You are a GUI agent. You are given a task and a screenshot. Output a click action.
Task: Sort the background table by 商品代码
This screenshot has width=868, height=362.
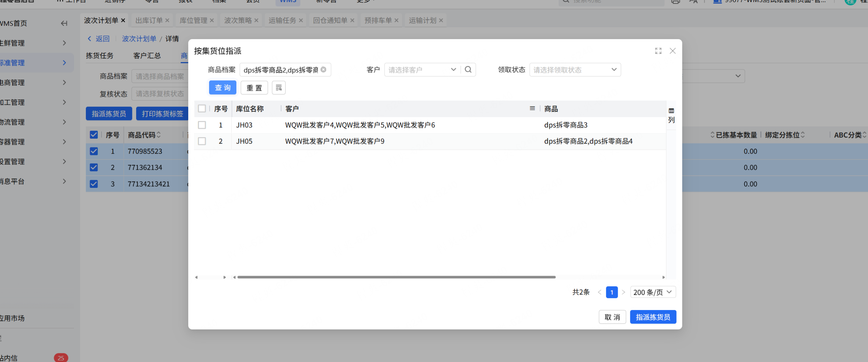coord(159,135)
